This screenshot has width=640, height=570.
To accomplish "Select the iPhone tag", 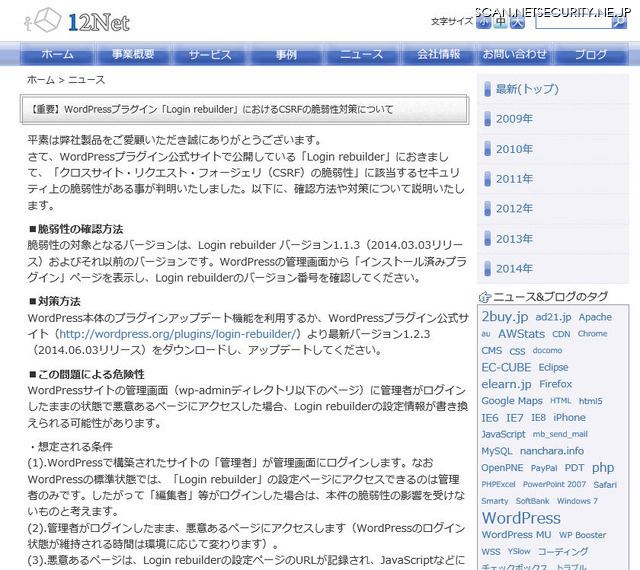I will (569, 418).
